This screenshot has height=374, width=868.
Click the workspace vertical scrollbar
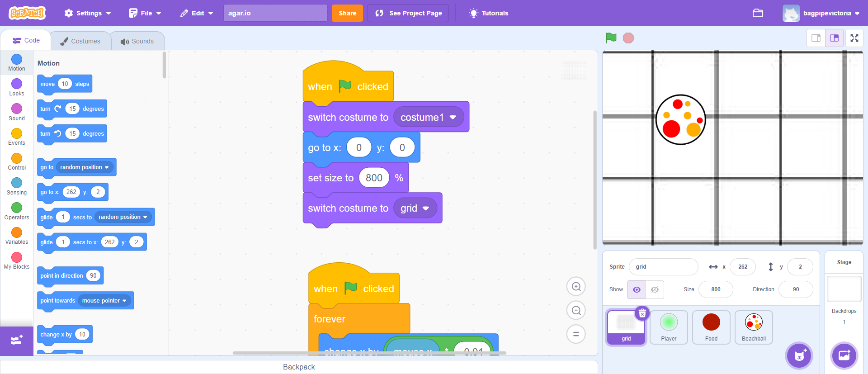click(x=595, y=180)
